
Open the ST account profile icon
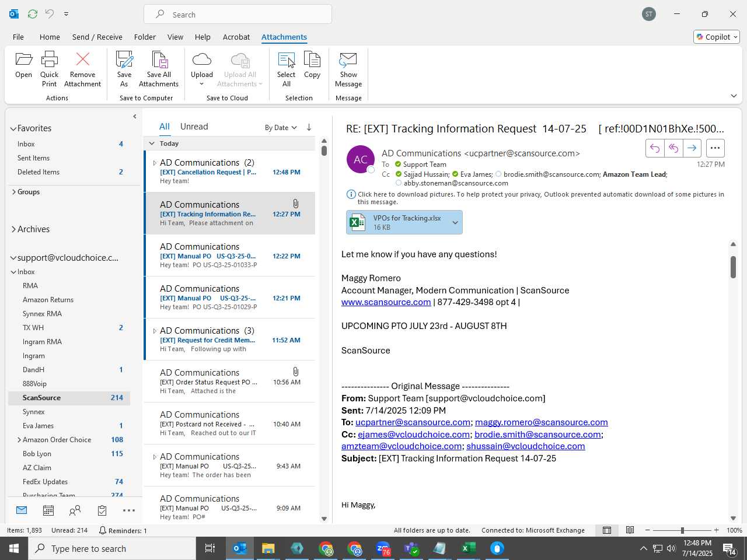(649, 14)
